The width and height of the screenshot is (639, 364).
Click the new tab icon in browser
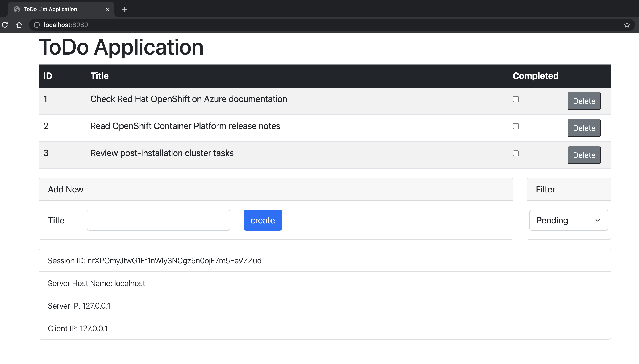pos(124,9)
